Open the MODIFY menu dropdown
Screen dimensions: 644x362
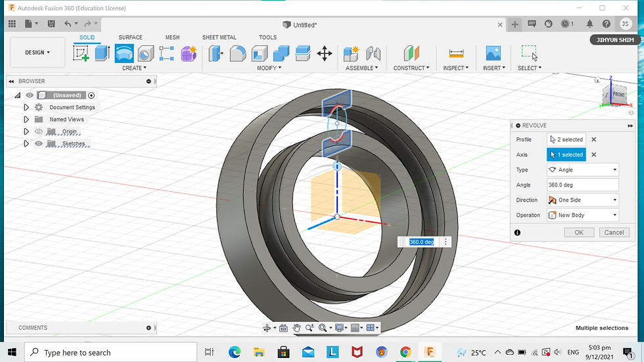pyautogui.click(x=269, y=68)
